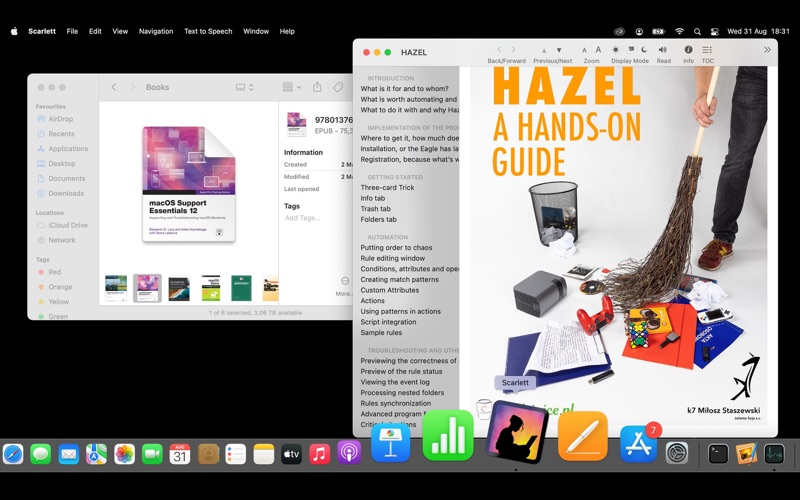This screenshot has width=800, height=500.
Task: Go back in the Finder Books window
Action: [x=114, y=87]
